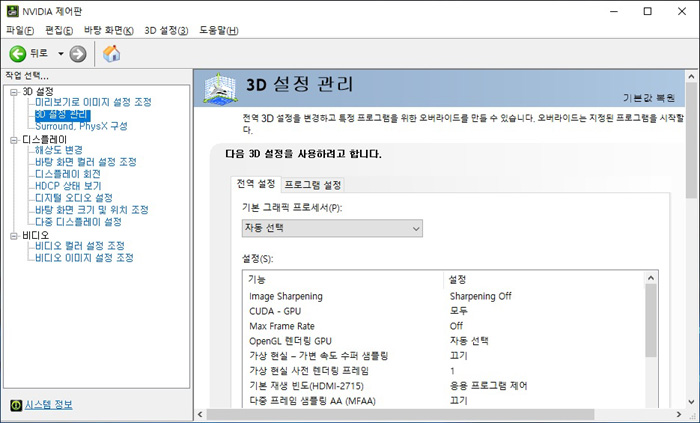Switch to 전역 설정 tab
The image size is (700, 423).
tap(256, 184)
